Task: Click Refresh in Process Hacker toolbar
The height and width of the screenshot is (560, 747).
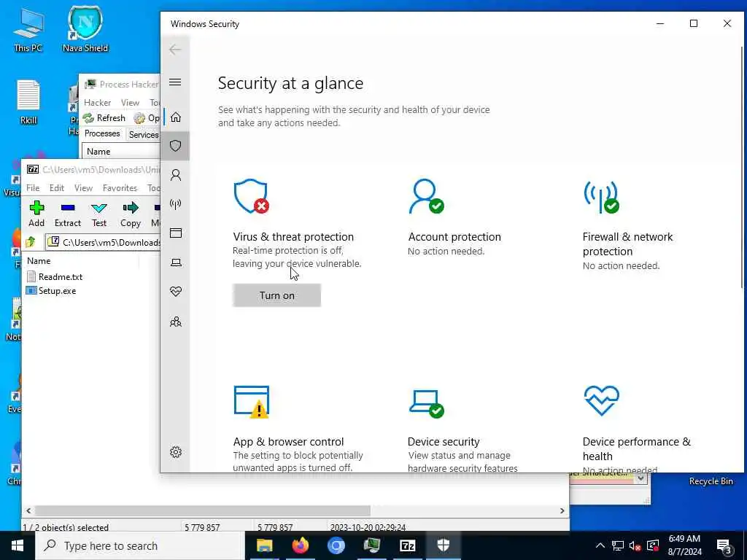Action: click(x=104, y=117)
